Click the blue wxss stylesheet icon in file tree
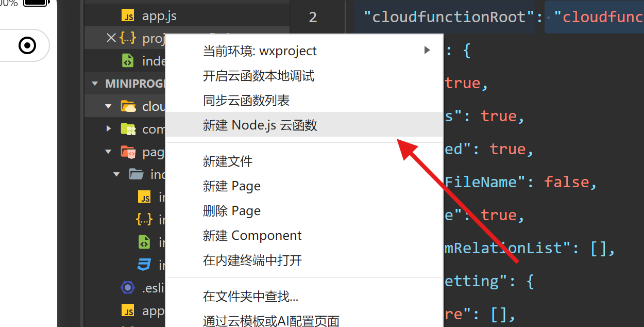This screenshot has width=644, height=327. coord(145,264)
